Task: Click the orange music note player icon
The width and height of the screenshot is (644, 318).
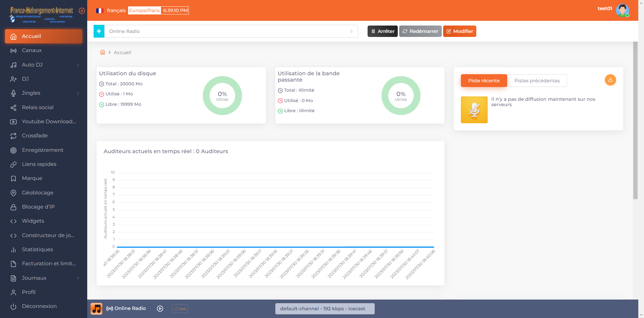Action: coord(97,309)
